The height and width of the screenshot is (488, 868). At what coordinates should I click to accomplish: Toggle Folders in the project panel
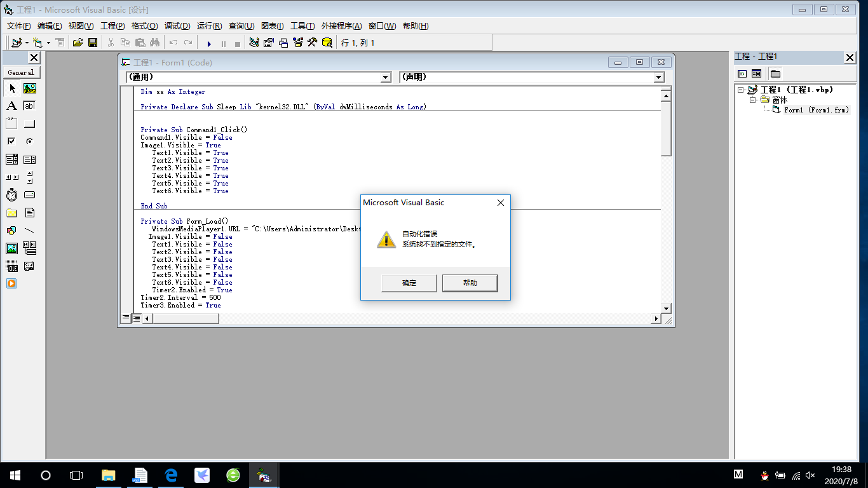tap(775, 74)
